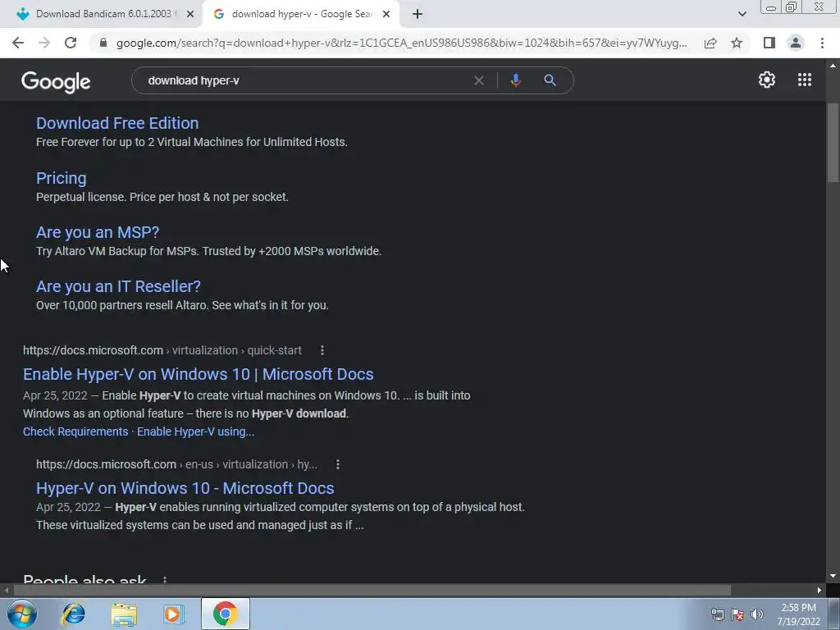
Task: Open Enable Hyper-V on Windows 10 result
Action: coord(199,374)
